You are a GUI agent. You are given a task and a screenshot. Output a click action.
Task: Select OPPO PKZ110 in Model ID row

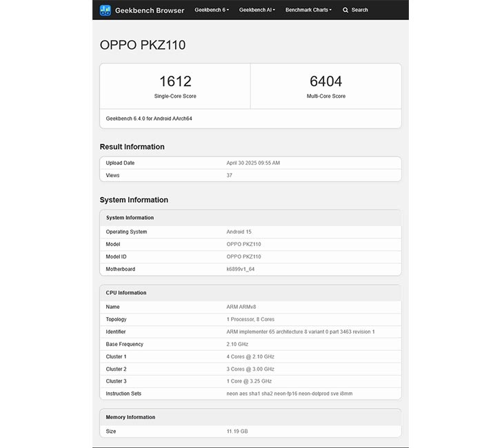coord(243,256)
